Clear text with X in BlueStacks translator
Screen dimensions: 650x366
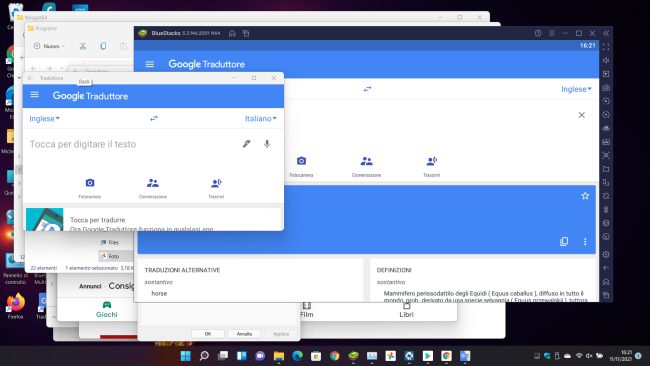[582, 115]
